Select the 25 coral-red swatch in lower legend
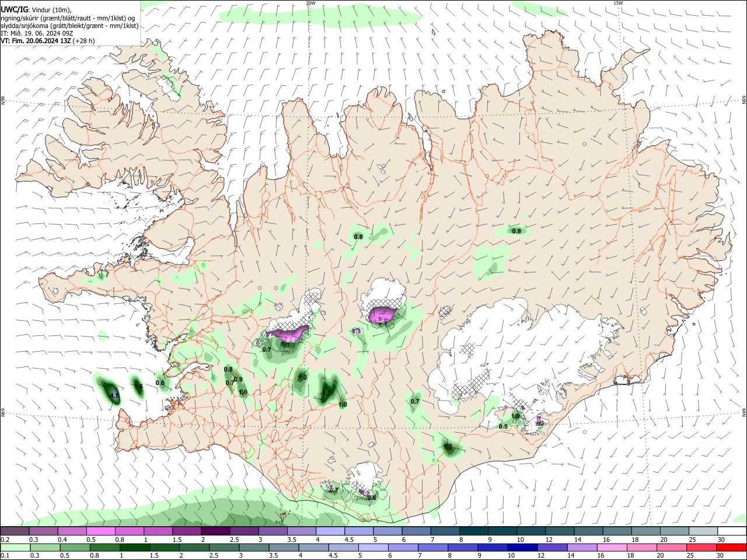747x560 pixels. point(701,547)
